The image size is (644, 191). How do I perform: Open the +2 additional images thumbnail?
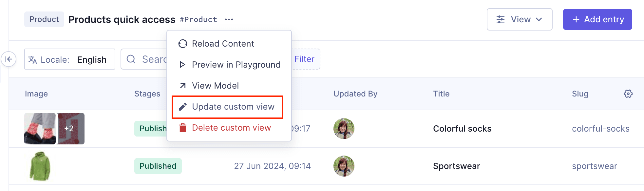click(x=71, y=129)
